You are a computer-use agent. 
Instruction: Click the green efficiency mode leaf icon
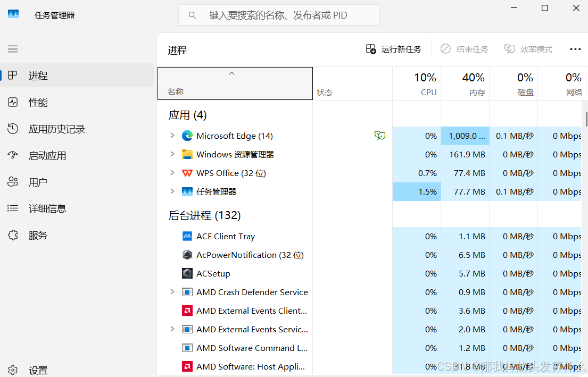(x=380, y=136)
